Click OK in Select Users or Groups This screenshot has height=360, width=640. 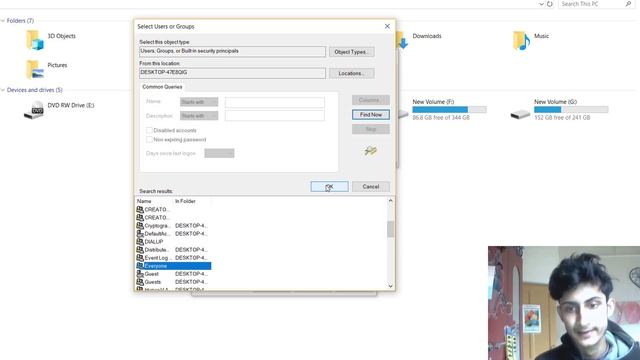[329, 187]
